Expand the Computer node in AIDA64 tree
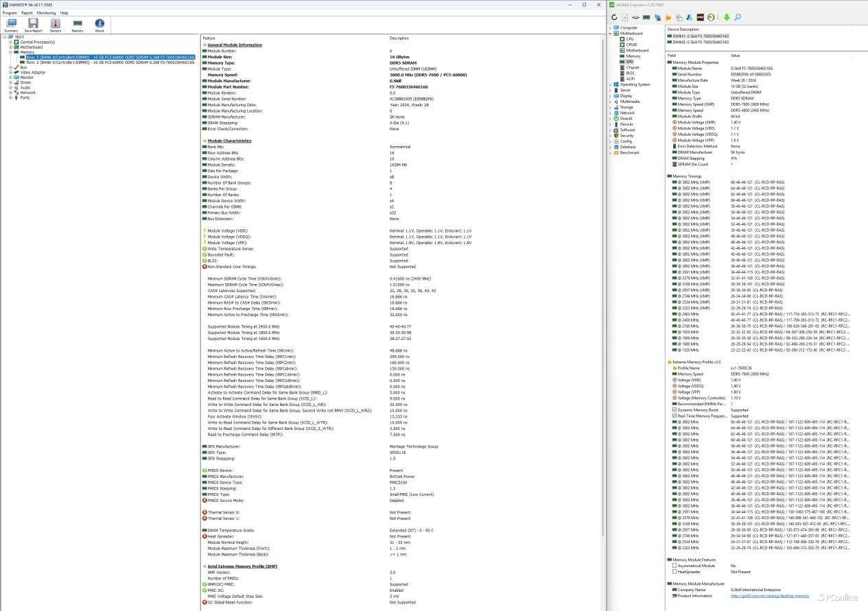 tap(610, 28)
